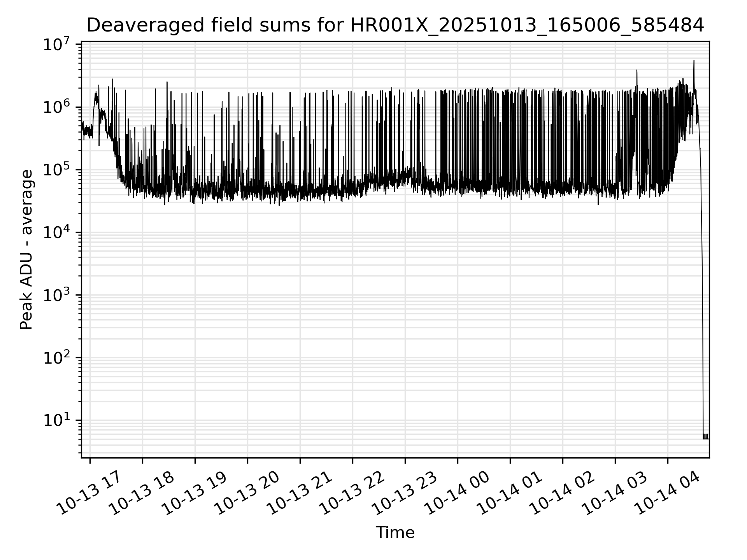The height and width of the screenshot is (560, 747).
Task: Click the 'Time' x-axis label
Action: (x=395, y=532)
